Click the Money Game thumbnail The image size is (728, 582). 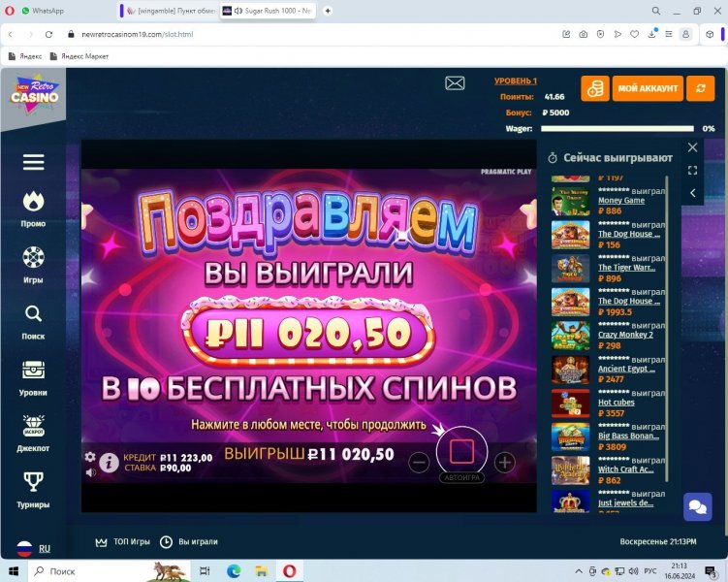(571, 202)
